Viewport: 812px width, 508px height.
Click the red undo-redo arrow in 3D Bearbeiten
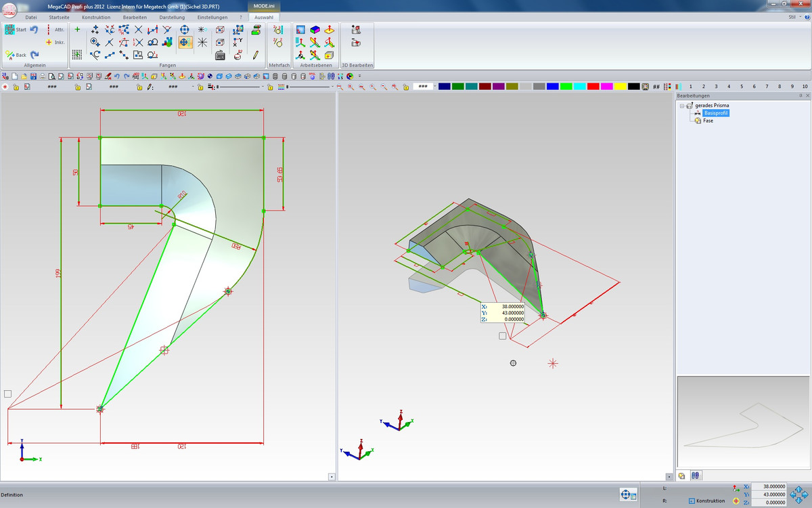pos(356,43)
